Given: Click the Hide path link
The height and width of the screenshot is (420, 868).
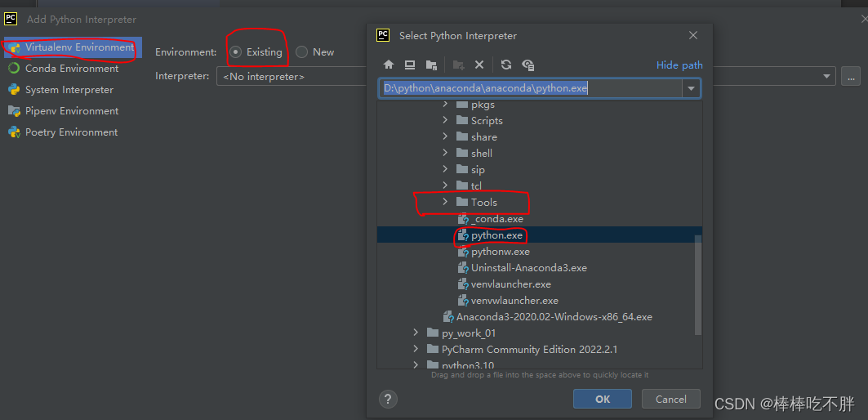Looking at the screenshot, I should coord(679,65).
